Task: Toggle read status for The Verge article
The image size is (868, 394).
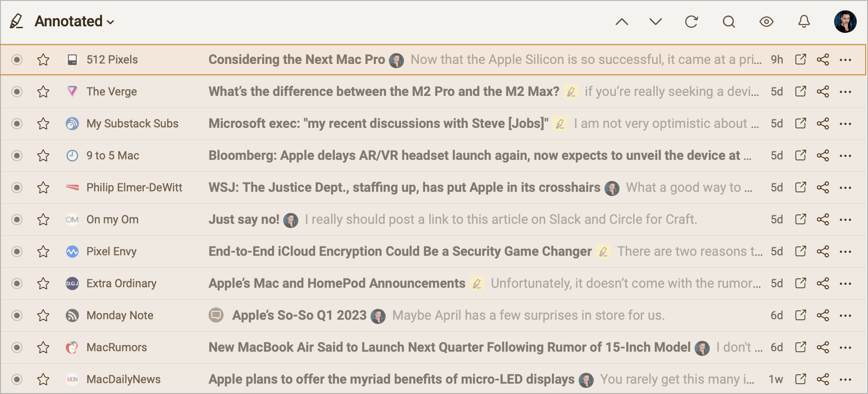Action: 17,92
